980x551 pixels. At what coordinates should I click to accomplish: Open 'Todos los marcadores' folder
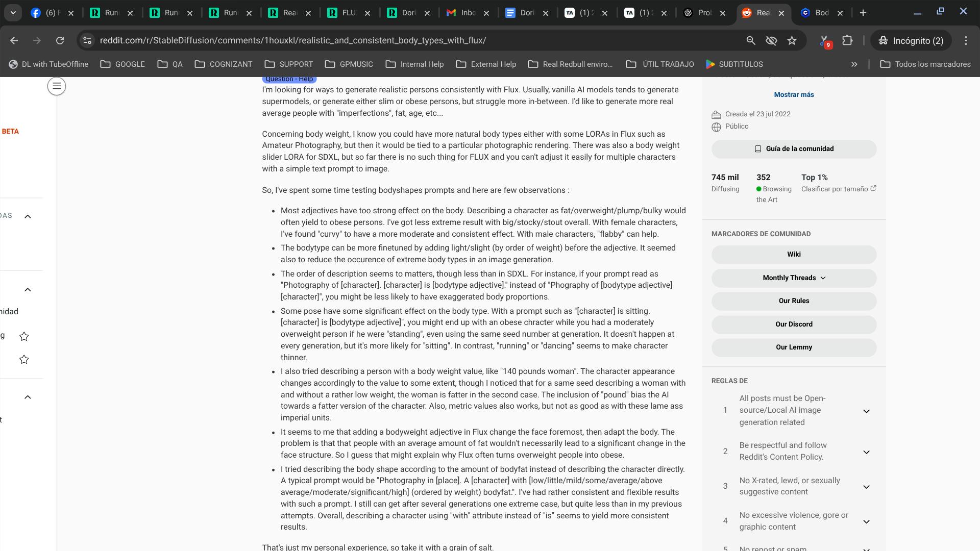tap(925, 64)
